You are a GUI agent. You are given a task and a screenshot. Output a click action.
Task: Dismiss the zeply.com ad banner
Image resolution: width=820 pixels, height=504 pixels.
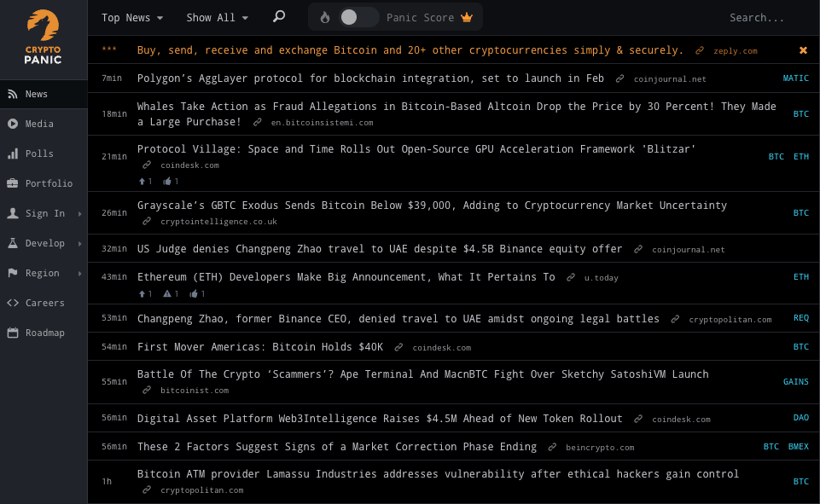pos(803,50)
